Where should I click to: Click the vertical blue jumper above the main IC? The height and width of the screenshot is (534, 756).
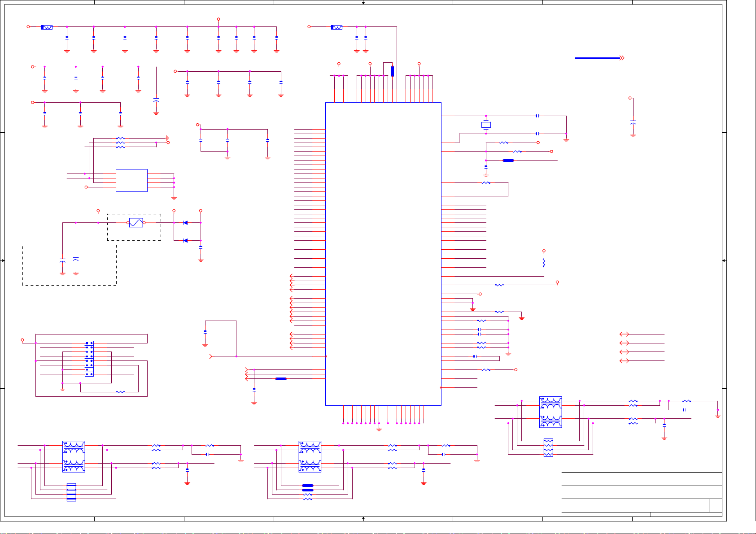pos(393,71)
